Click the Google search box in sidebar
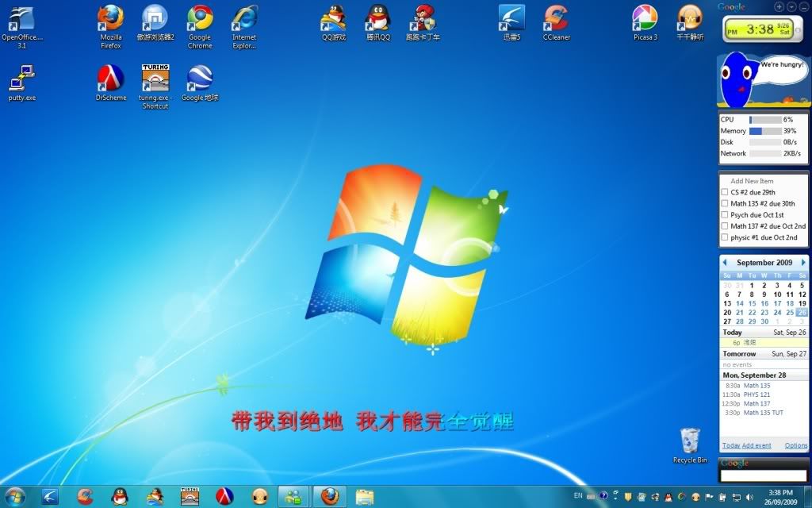The image size is (812, 508). 764,475
